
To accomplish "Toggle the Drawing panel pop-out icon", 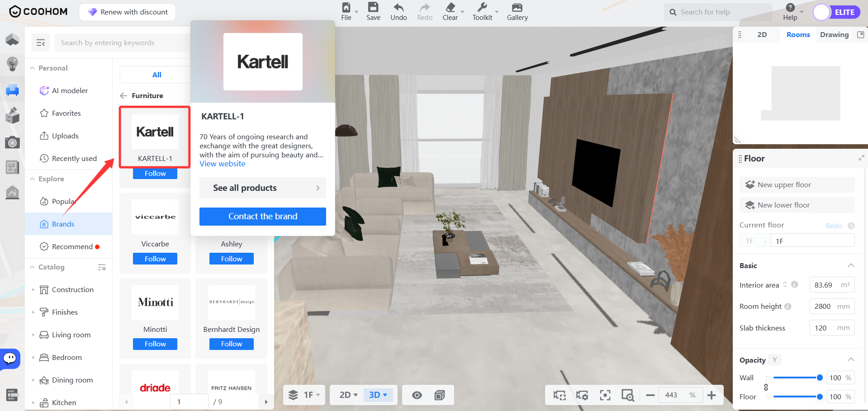I will [861, 35].
